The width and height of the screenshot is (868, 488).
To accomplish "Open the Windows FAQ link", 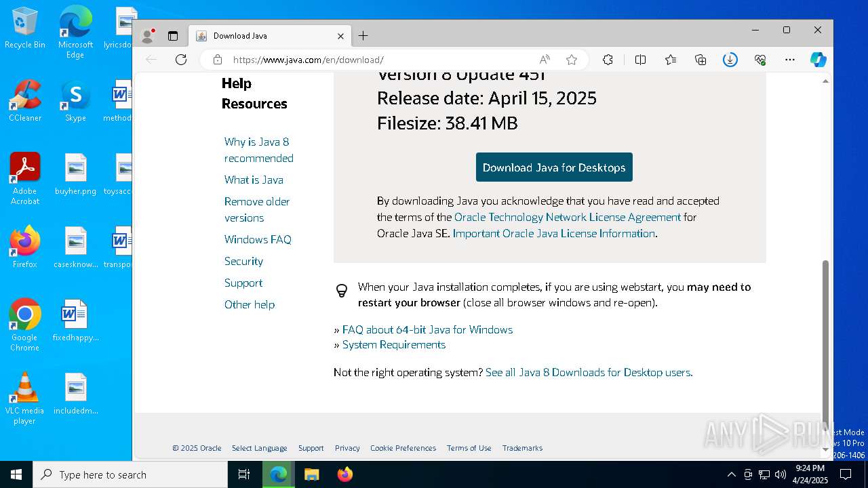I will click(x=258, y=239).
